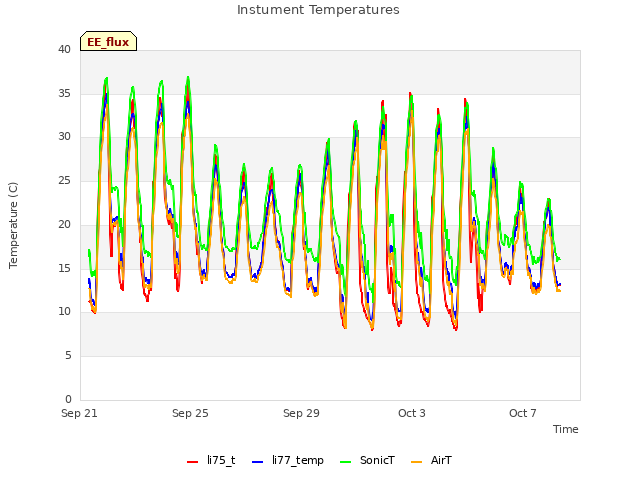The height and width of the screenshot is (480, 640).
Task: Click the Time axis label
Action: (x=566, y=429)
